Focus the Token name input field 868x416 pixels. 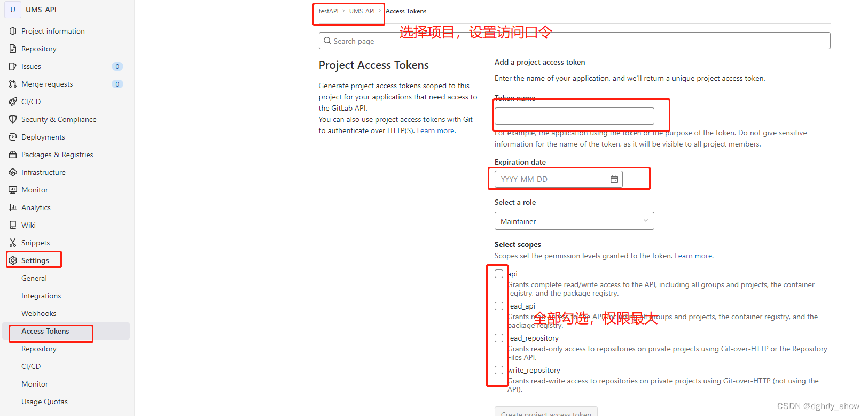click(x=574, y=116)
